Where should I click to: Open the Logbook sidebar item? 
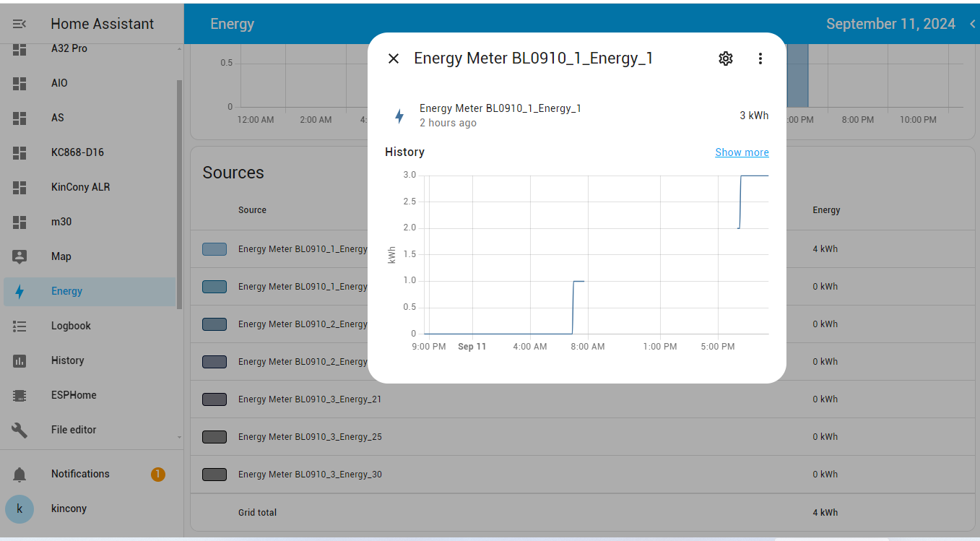tap(71, 326)
